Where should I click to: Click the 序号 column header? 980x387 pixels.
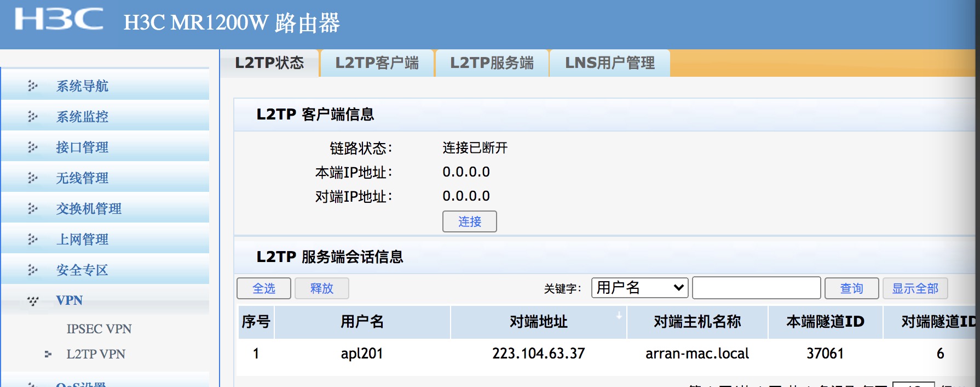(x=256, y=322)
